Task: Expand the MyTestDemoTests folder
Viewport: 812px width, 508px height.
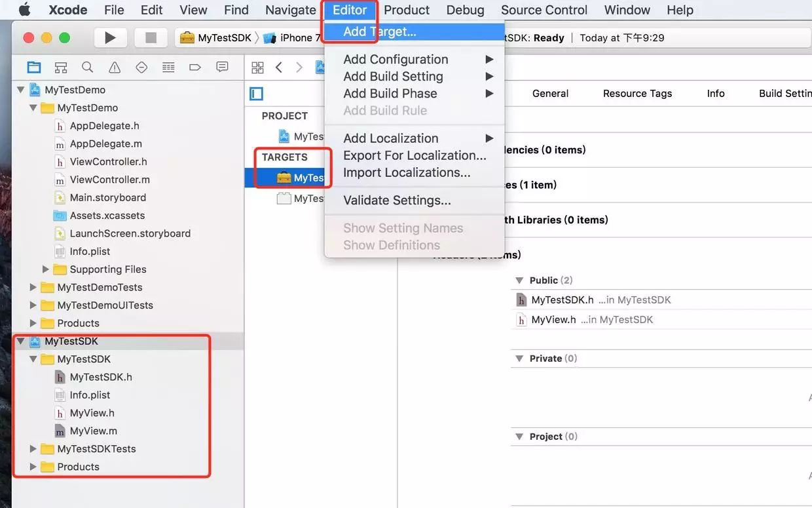Action: (x=33, y=287)
